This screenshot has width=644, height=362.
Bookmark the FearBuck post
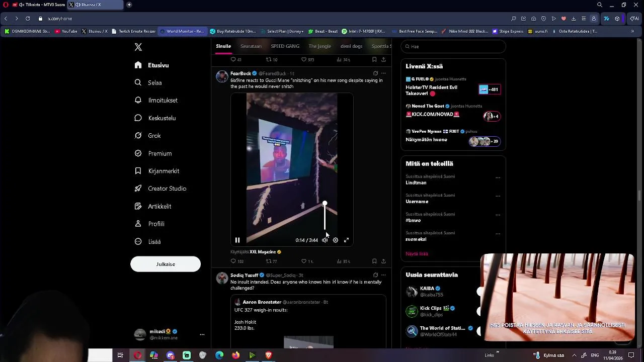(x=374, y=261)
